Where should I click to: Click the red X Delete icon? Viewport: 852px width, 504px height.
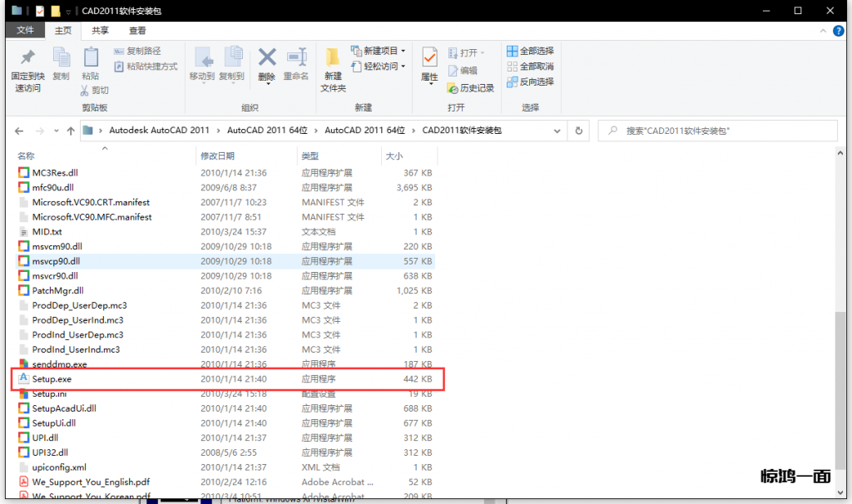pyautogui.click(x=266, y=60)
